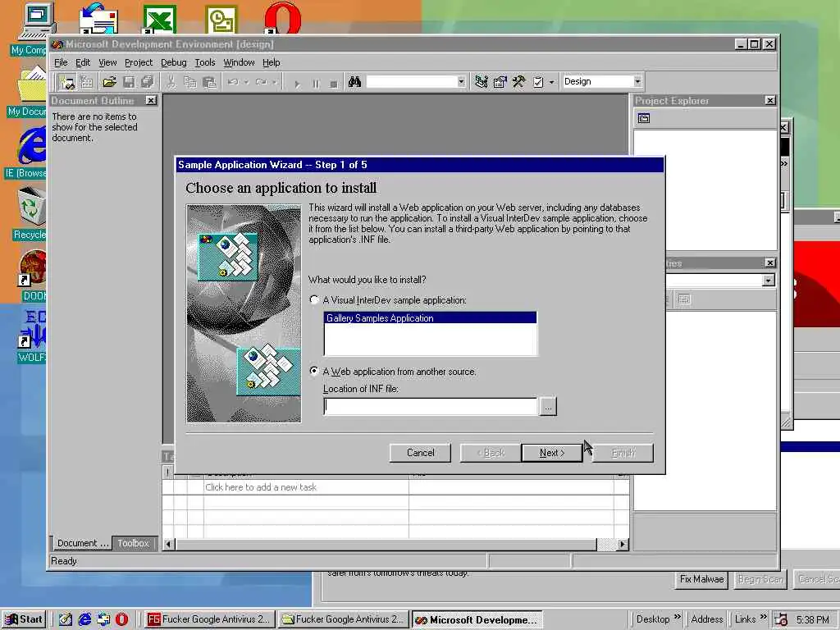Click the Undo arrow icon

click(x=232, y=82)
